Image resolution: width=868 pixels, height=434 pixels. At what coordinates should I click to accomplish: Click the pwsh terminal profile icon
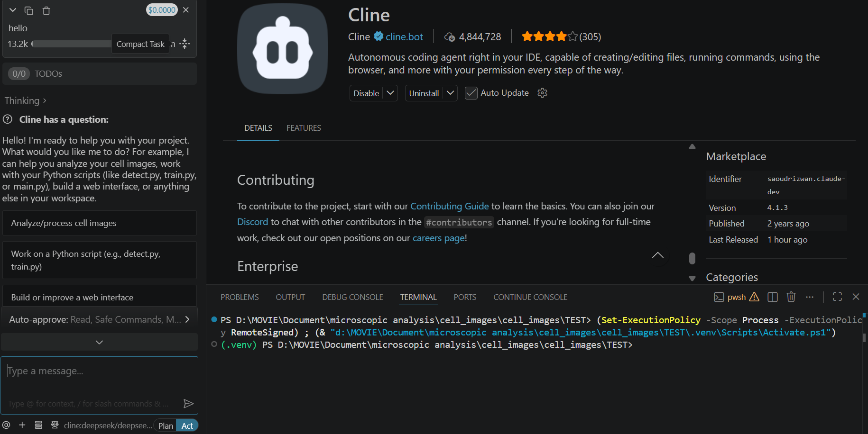coord(719,297)
